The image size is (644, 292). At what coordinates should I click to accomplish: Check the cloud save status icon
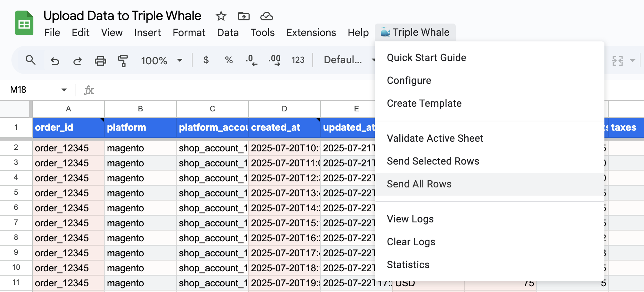(x=266, y=16)
